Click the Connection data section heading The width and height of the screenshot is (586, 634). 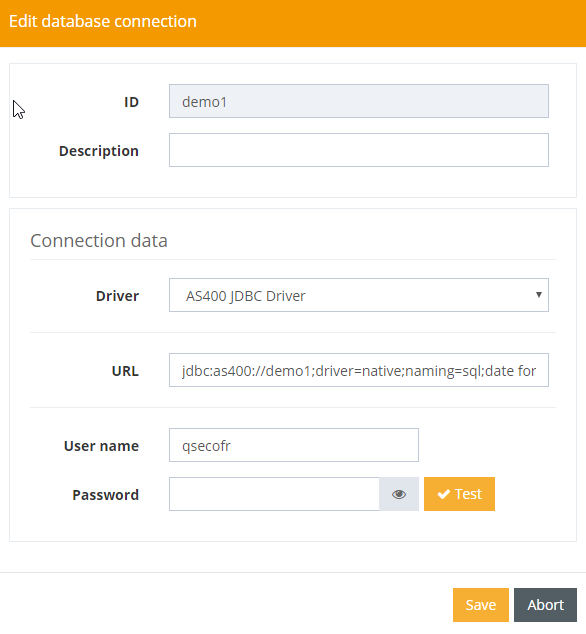(x=99, y=241)
